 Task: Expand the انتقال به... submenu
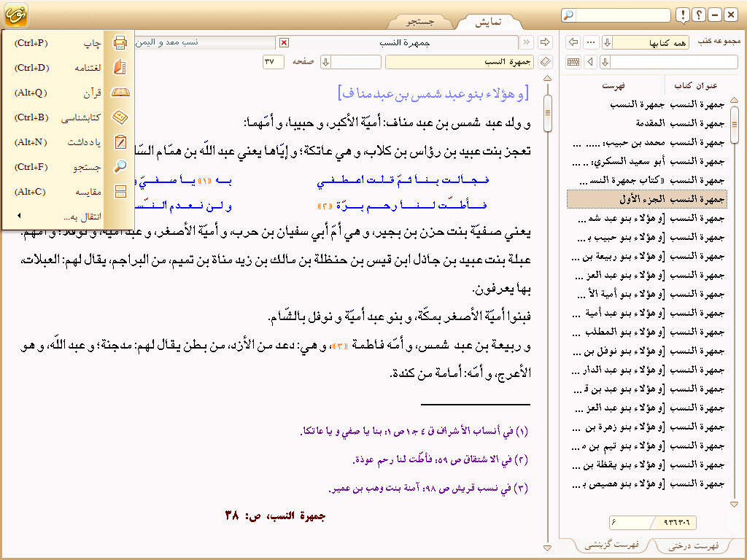(x=68, y=216)
